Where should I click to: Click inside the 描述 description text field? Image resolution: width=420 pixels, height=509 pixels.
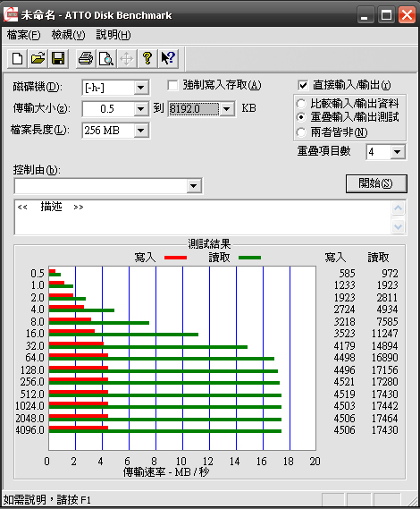pyautogui.click(x=203, y=217)
